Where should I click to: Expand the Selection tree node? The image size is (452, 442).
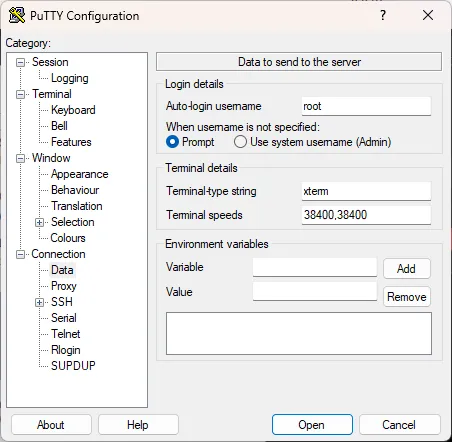pyautogui.click(x=39, y=222)
